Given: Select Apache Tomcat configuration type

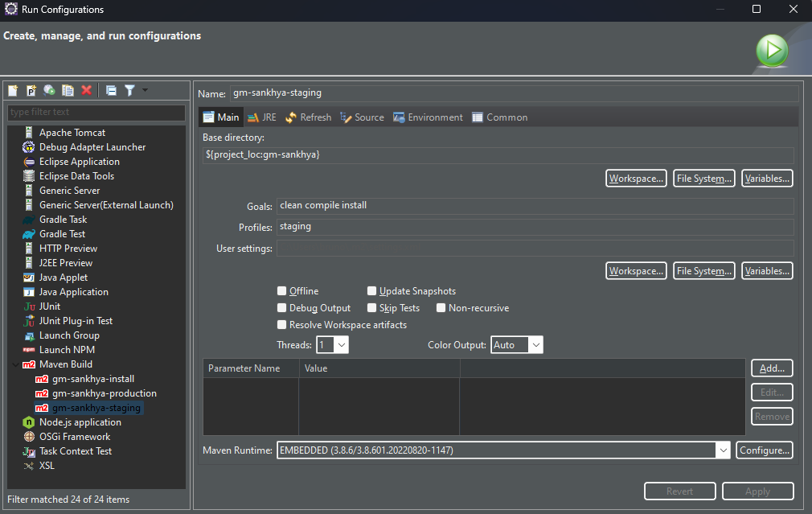Looking at the screenshot, I should pos(72,133).
